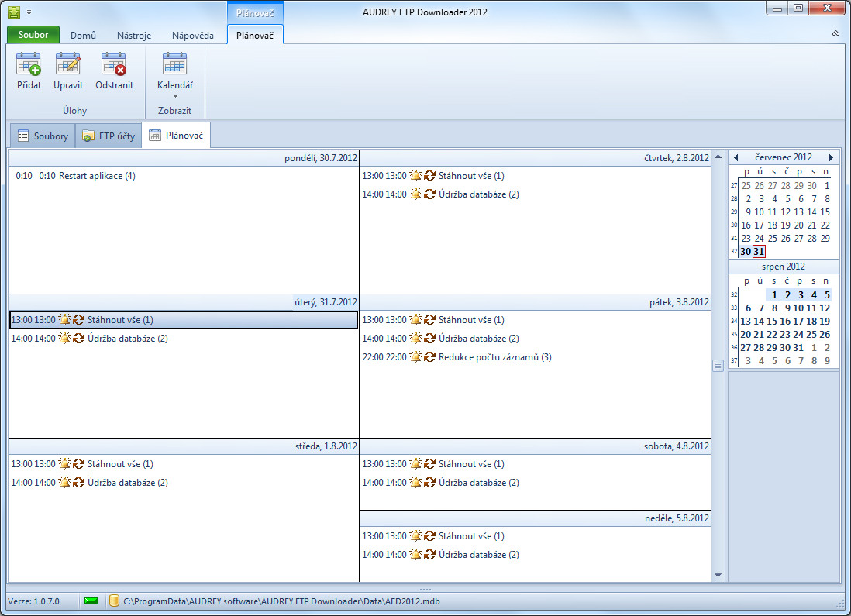Click the application icon in the title bar
This screenshot has width=851, height=616.
tap(14, 12)
